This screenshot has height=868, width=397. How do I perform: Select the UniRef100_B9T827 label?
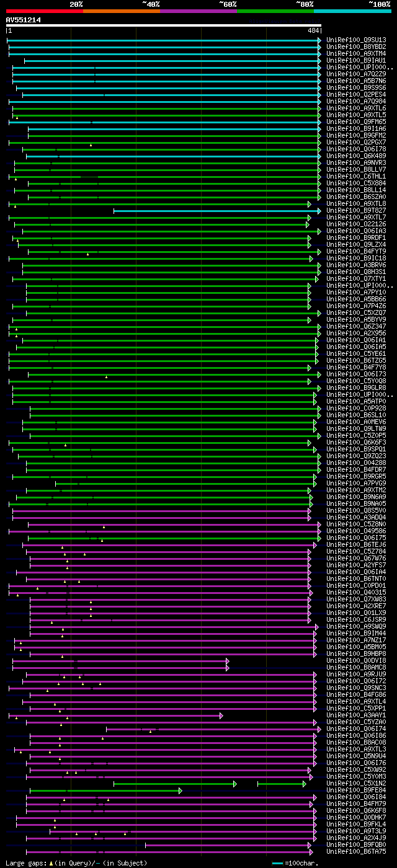tap(356, 210)
